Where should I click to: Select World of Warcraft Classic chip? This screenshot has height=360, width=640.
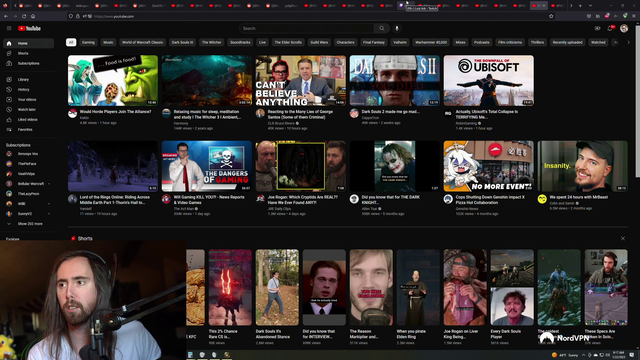[142, 42]
